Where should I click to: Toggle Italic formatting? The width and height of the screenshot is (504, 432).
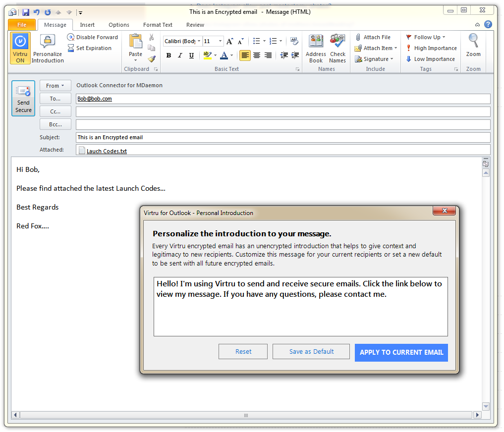coord(180,55)
